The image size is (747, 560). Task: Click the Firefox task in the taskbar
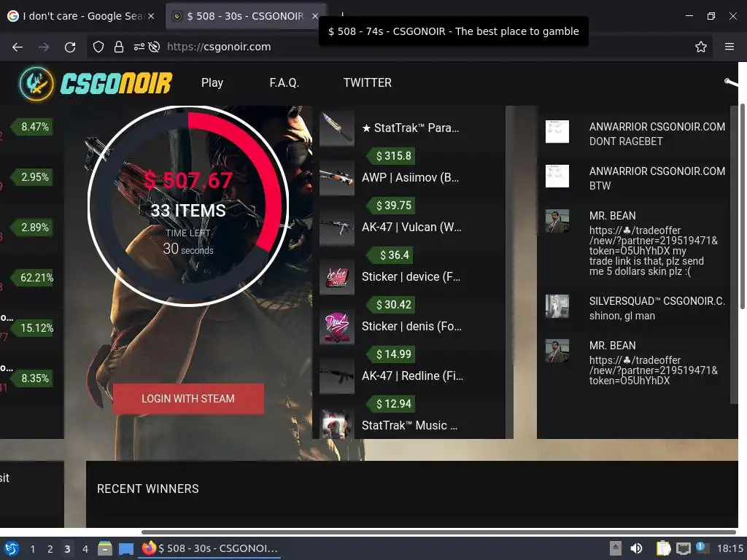[x=209, y=548]
